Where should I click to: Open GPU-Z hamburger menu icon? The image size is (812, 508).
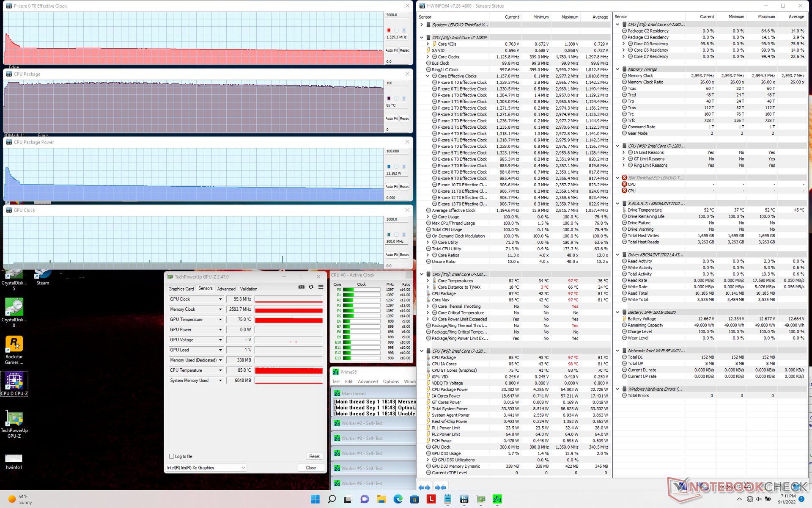[321, 287]
